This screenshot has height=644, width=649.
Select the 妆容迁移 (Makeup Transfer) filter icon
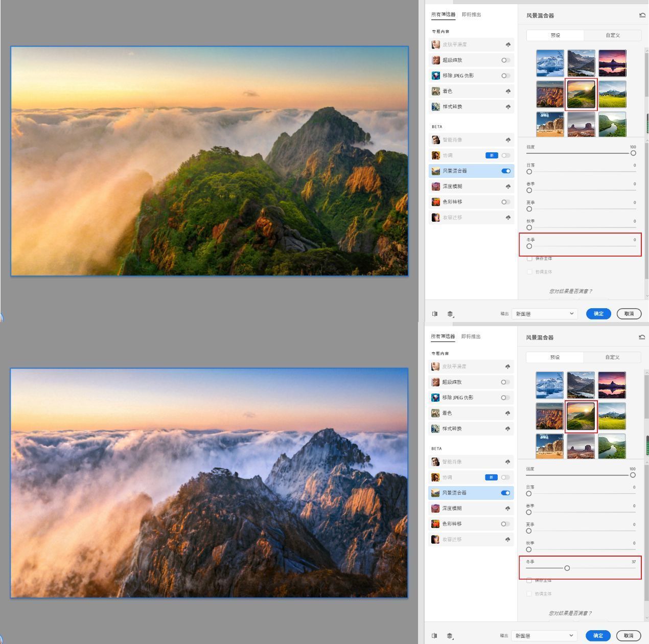(436, 217)
